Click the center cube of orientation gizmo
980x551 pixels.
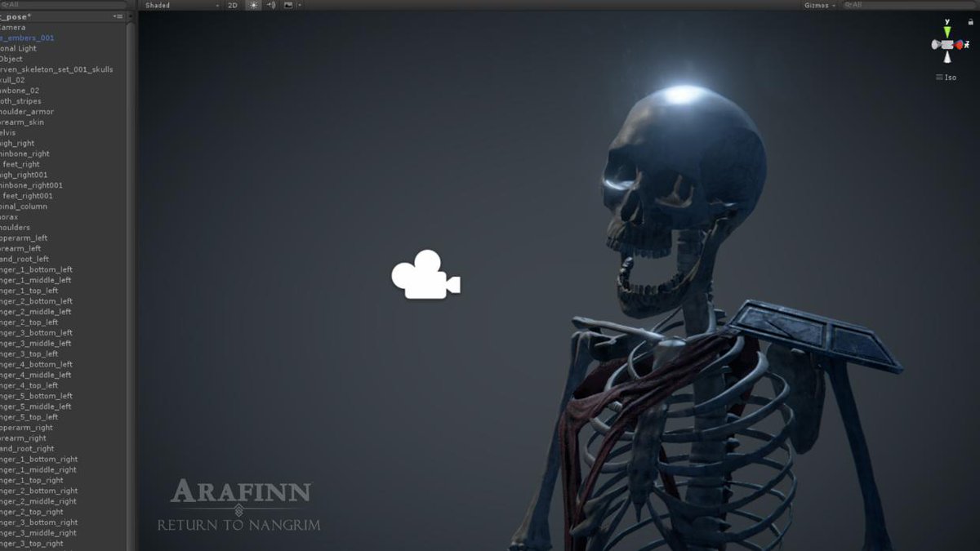click(x=947, y=45)
